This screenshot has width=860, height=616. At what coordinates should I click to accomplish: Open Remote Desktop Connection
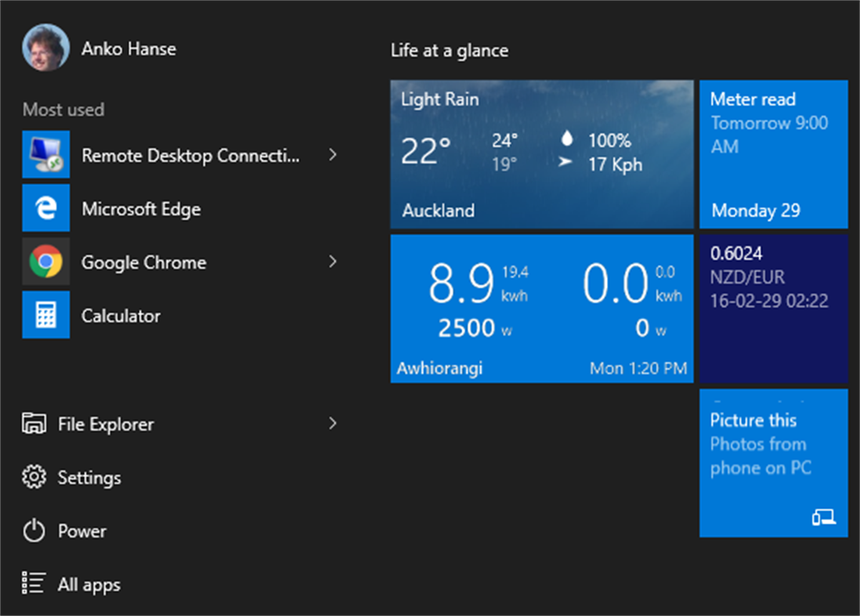[157, 154]
